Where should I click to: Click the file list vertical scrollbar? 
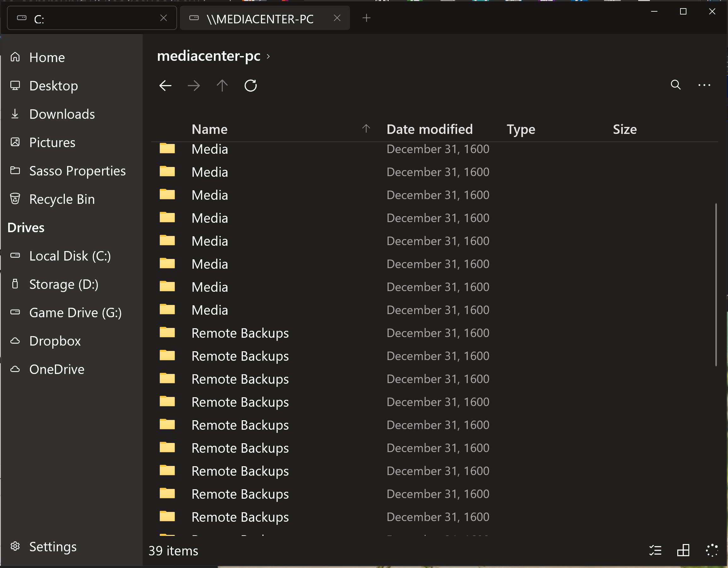click(x=716, y=284)
